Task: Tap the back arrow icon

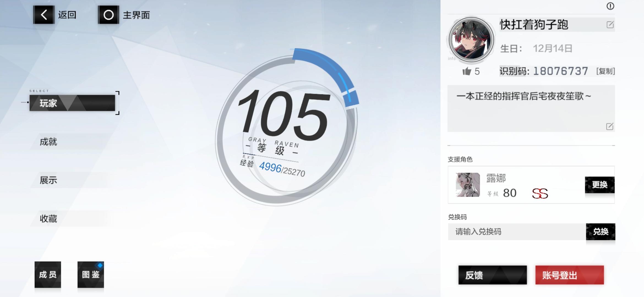Action: pyautogui.click(x=44, y=15)
